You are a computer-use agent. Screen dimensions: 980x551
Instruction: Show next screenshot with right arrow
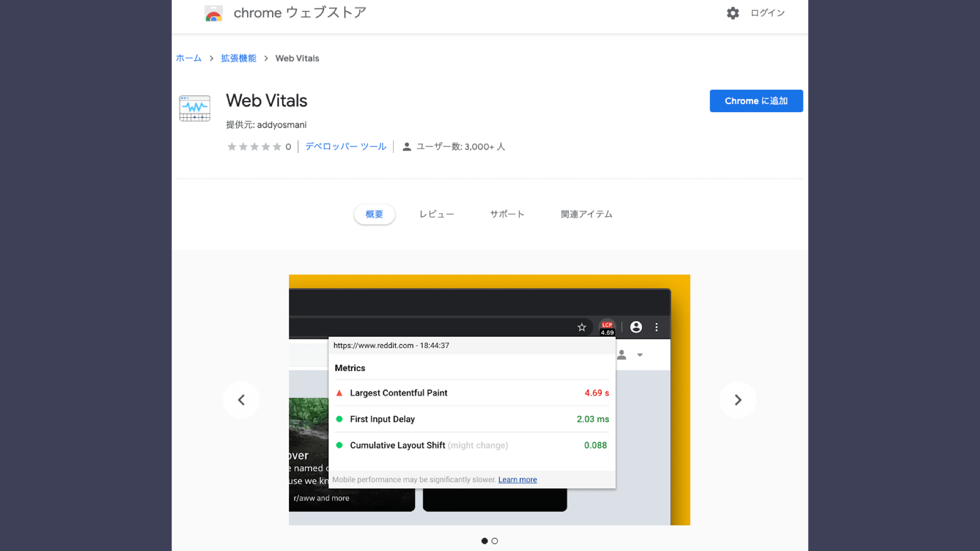click(738, 400)
